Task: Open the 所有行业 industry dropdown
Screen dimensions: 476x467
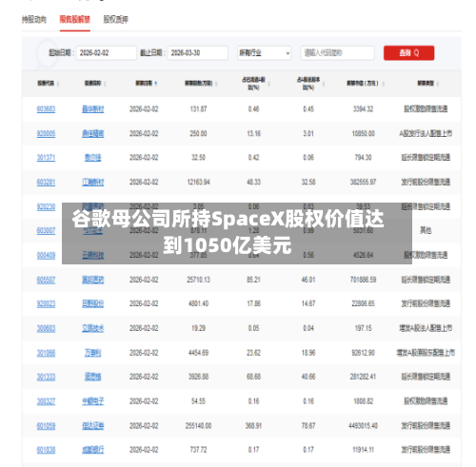Action: click(x=264, y=52)
